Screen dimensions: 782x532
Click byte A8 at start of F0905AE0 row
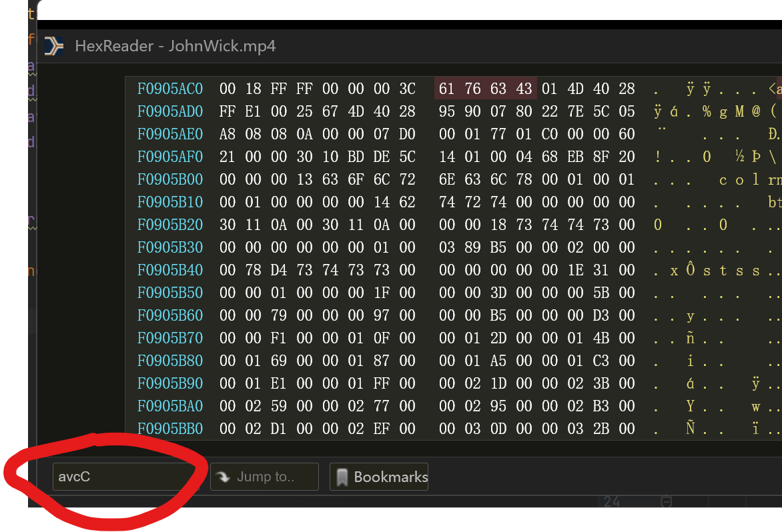[x=228, y=134]
